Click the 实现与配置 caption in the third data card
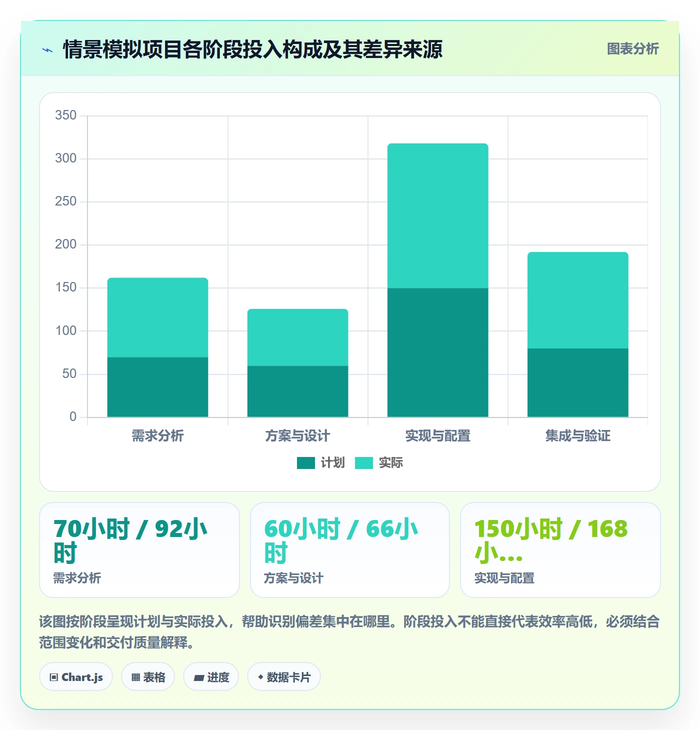 504,578
